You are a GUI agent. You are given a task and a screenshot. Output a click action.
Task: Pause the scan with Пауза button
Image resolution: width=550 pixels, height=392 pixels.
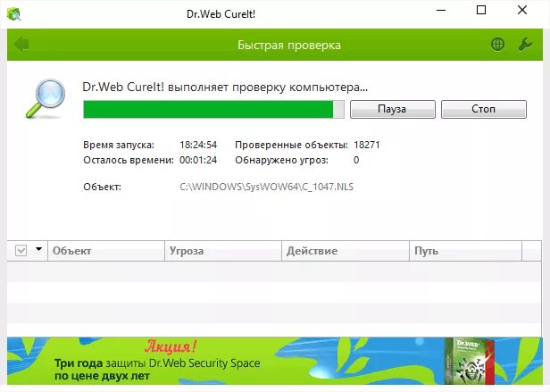393,109
